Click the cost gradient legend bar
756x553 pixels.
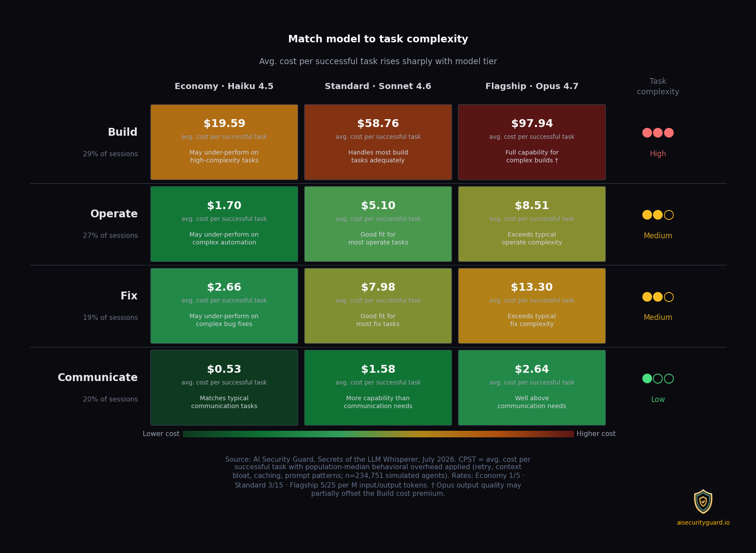pyautogui.click(x=378, y=434)
